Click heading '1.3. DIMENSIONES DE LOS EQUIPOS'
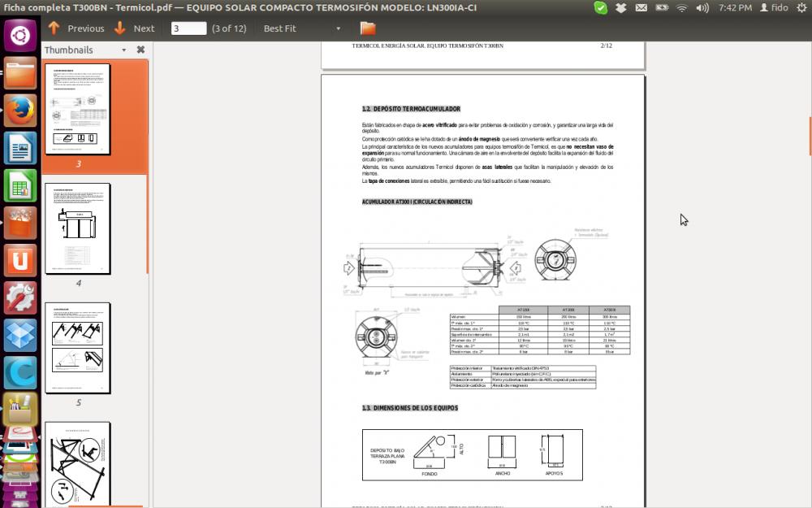Image resolution: width=812 pixels, height=508 pixels. [409, 408]
